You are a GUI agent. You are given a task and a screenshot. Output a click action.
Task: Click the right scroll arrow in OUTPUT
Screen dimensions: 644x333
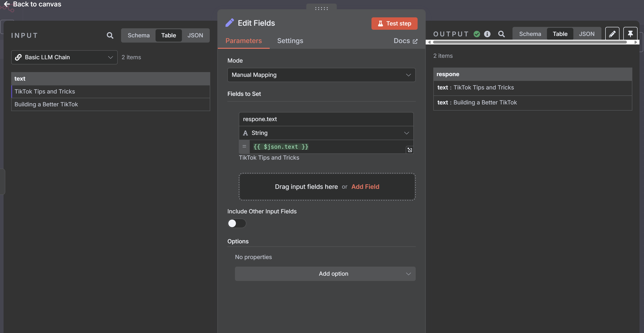635,42
